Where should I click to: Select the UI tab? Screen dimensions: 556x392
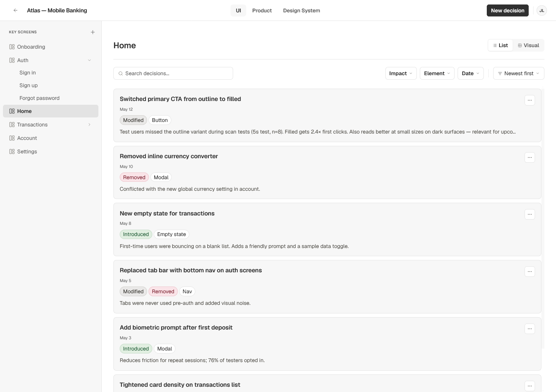coord(238,10)
